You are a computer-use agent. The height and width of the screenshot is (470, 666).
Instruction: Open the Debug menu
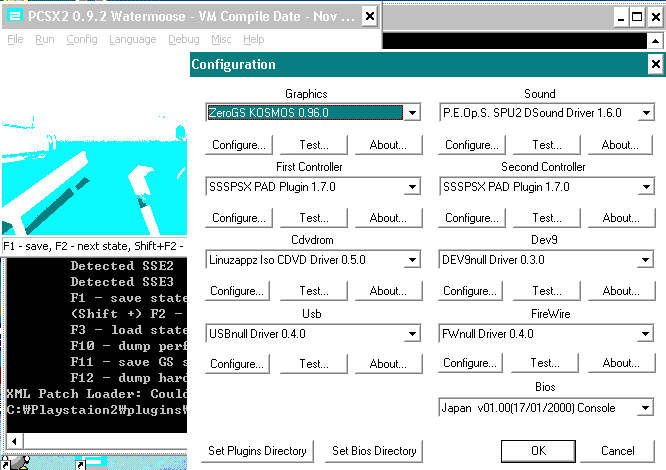pyautogui.click(x=183, y=39)
